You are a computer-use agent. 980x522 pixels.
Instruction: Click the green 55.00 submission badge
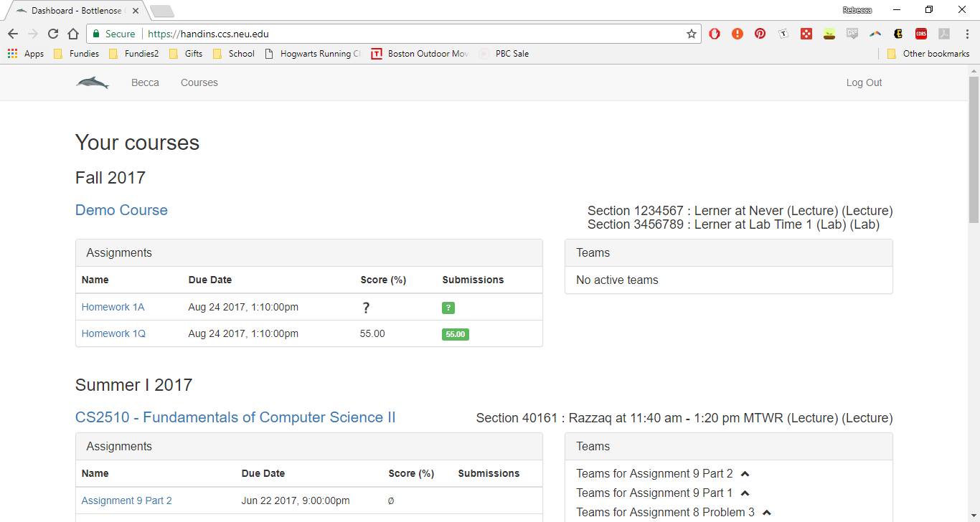pos(455,334)
